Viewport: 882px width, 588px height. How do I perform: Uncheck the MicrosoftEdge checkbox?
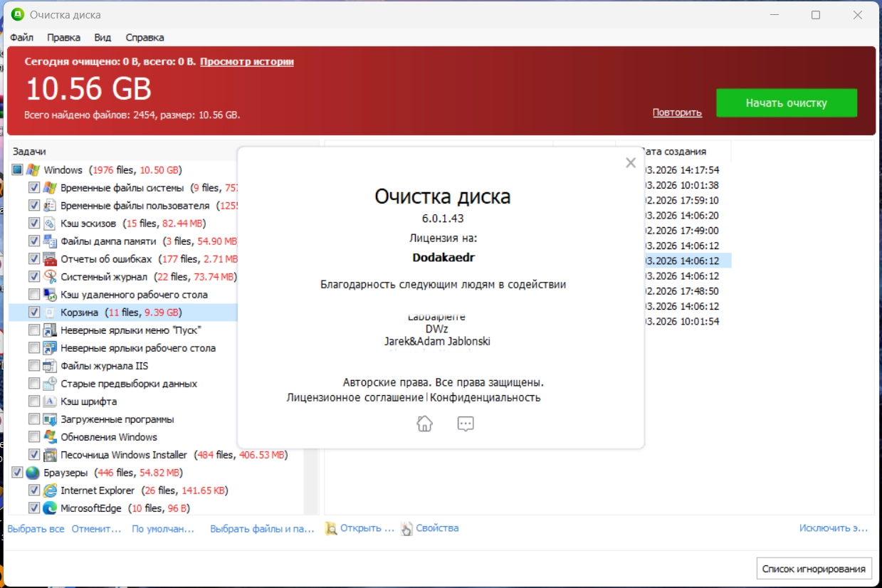tap(33, 508)
